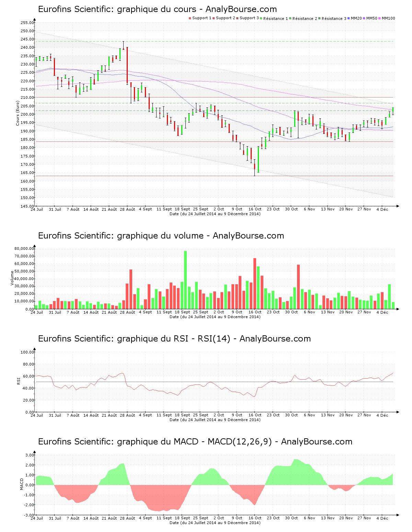The width and height of the screenshot is (412, 532).
Task: Click the tall red volume bar near 16 Oct
Action: 255,284
